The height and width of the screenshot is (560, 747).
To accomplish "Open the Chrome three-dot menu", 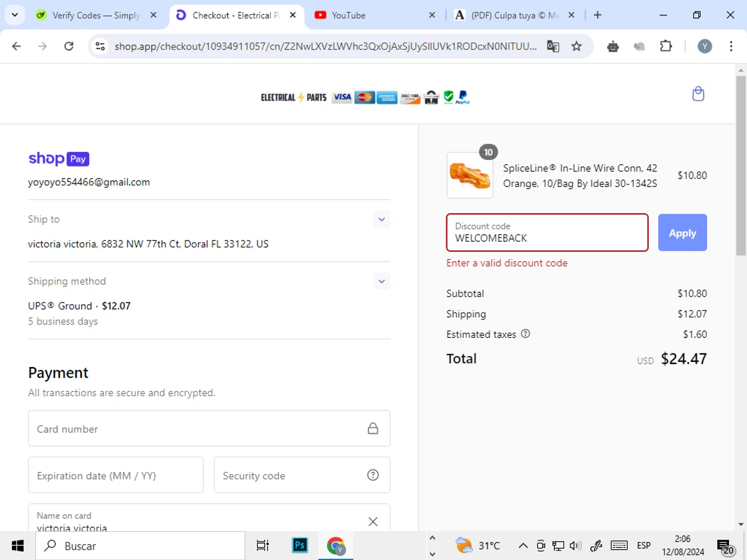I will click(731, 46).
